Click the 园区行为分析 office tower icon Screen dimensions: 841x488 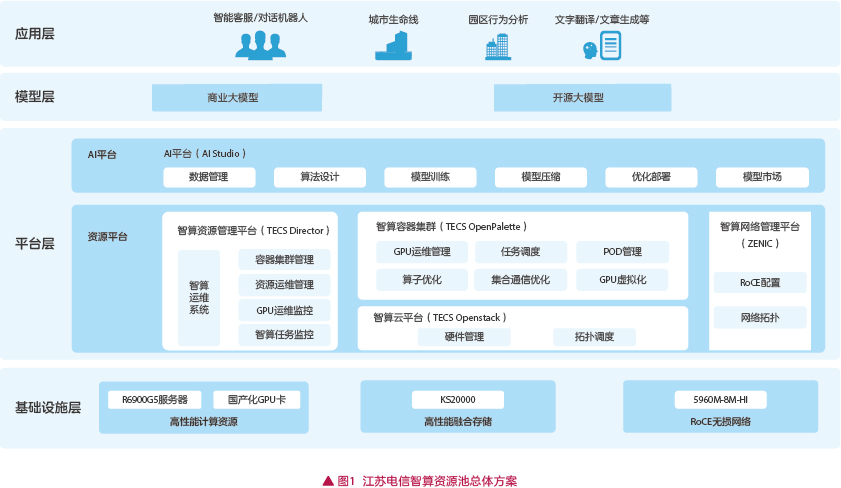click(x=498, y=47)
